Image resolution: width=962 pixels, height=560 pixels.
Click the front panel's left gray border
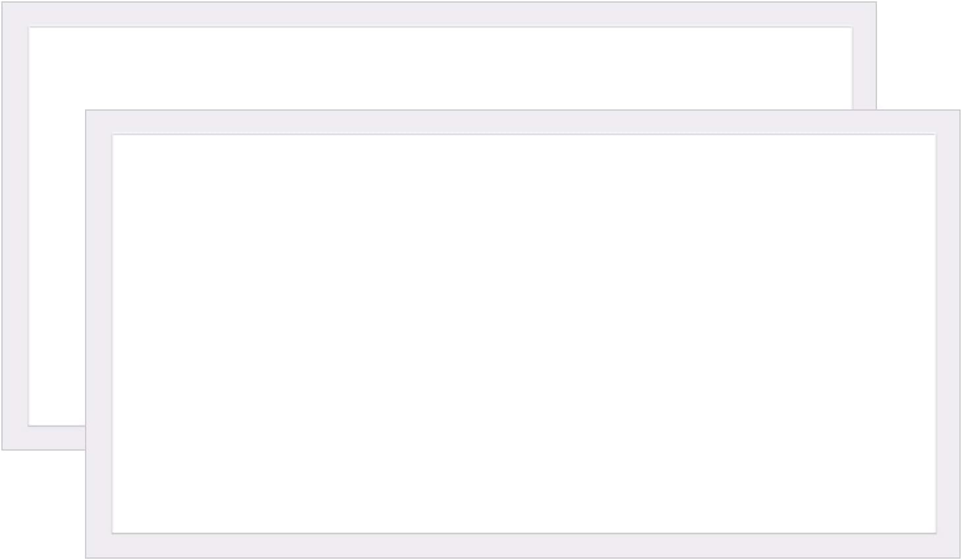coord(99,333)
